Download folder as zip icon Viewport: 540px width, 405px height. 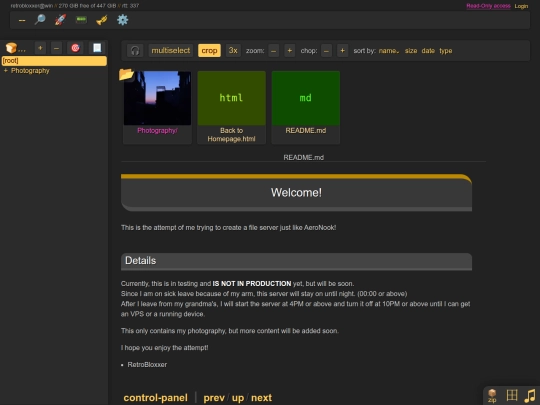(492, 395)
